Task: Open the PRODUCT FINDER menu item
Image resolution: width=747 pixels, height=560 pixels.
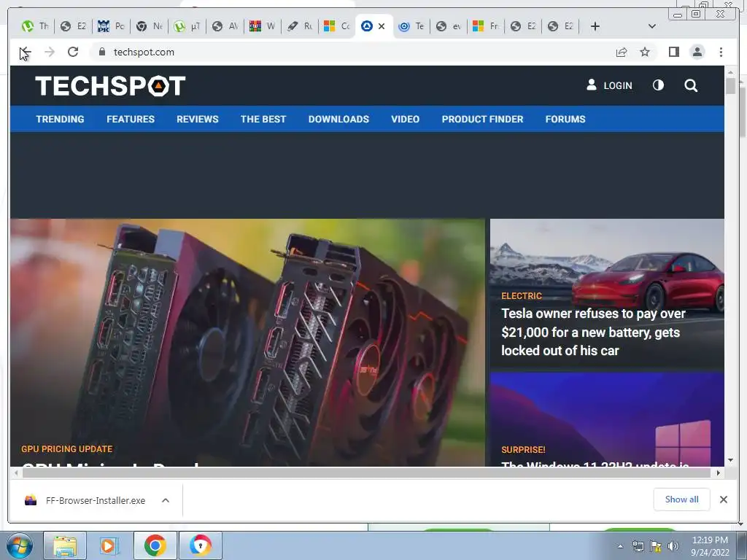Action: click(483, 119)
